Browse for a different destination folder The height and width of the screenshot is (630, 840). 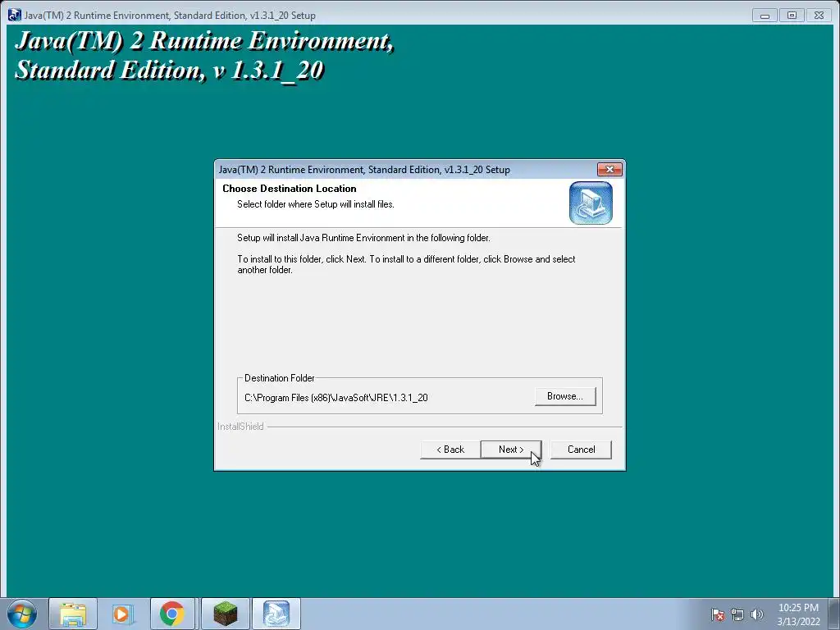tap(565, 396)
